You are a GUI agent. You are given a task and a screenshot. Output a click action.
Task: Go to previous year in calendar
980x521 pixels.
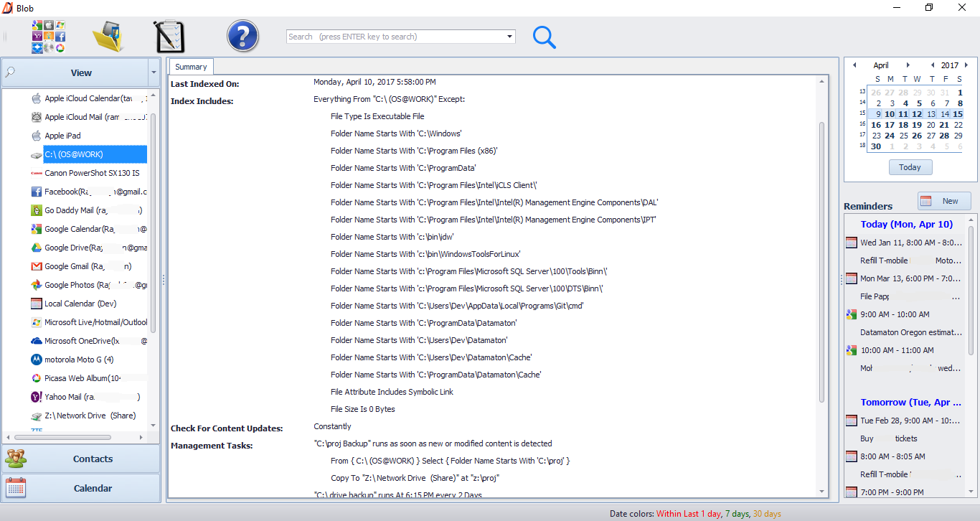tap(933, 65)
